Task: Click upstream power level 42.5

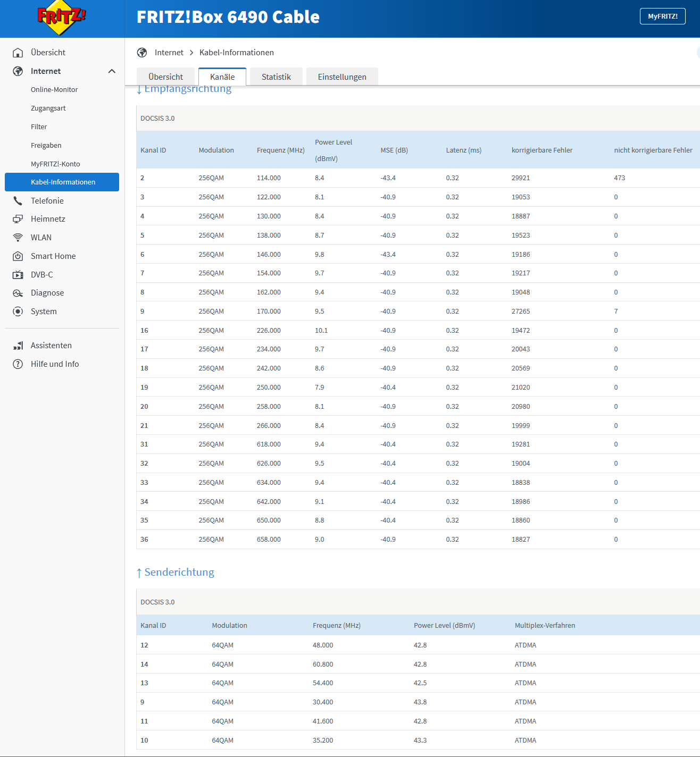Action: (x=420, y=683)
